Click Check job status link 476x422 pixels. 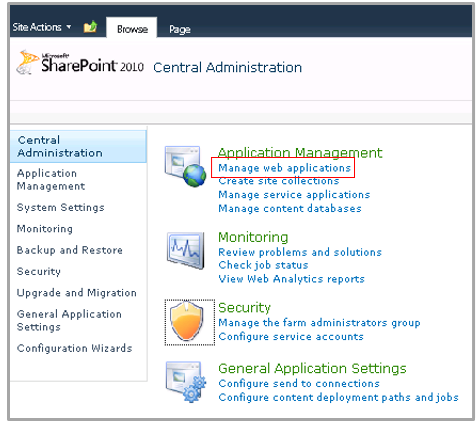[x=263, y=265]
